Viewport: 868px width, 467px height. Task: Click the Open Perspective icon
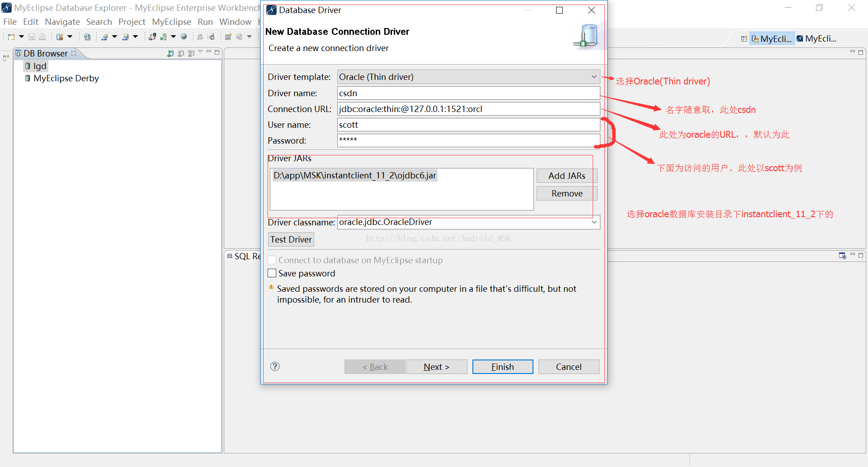744,39
